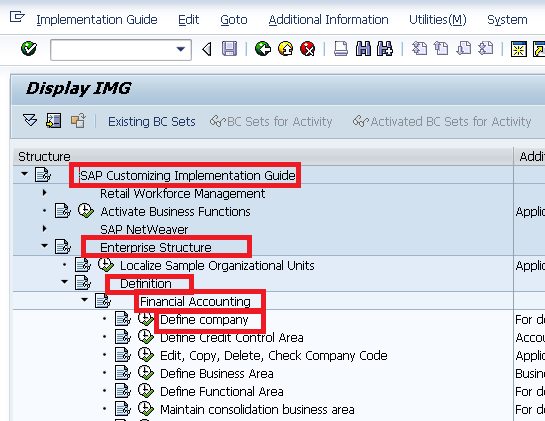Collapse the Enterprise Structure node
The width and height of the screenshot is (545, 421).
(x=44, y=246)
